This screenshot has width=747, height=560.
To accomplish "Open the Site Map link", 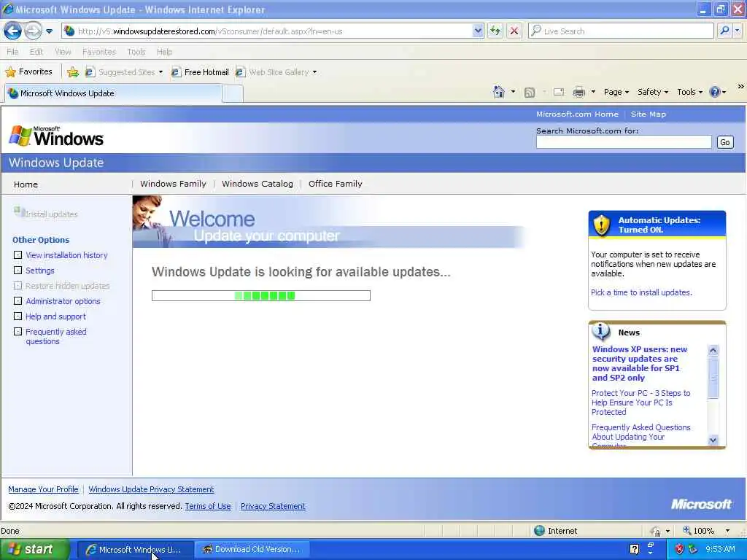I will tap(648, 114).
